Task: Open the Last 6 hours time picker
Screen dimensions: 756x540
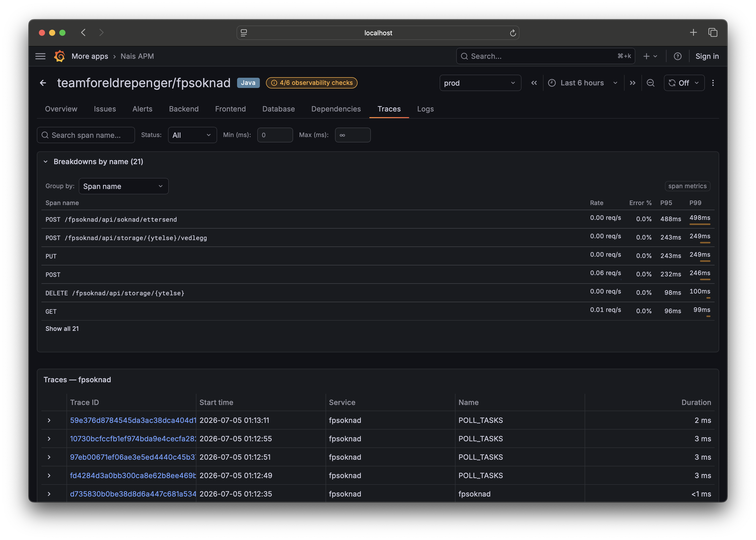Action: (583, 83)
